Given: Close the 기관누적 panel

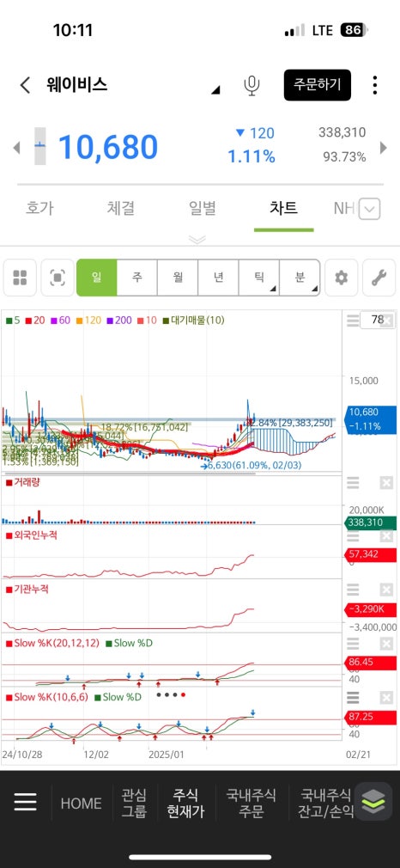Looking at the screenshot, I should click(x=386, y=590).
